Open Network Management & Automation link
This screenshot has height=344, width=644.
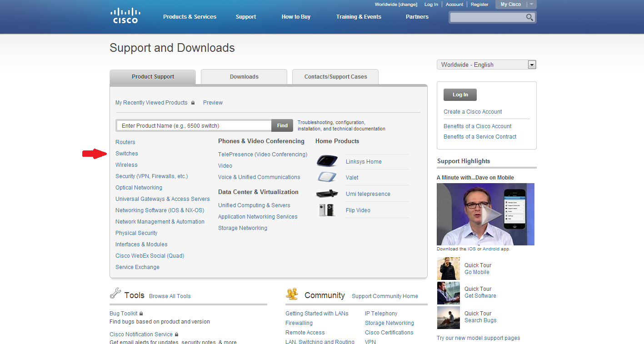(160, 222)
